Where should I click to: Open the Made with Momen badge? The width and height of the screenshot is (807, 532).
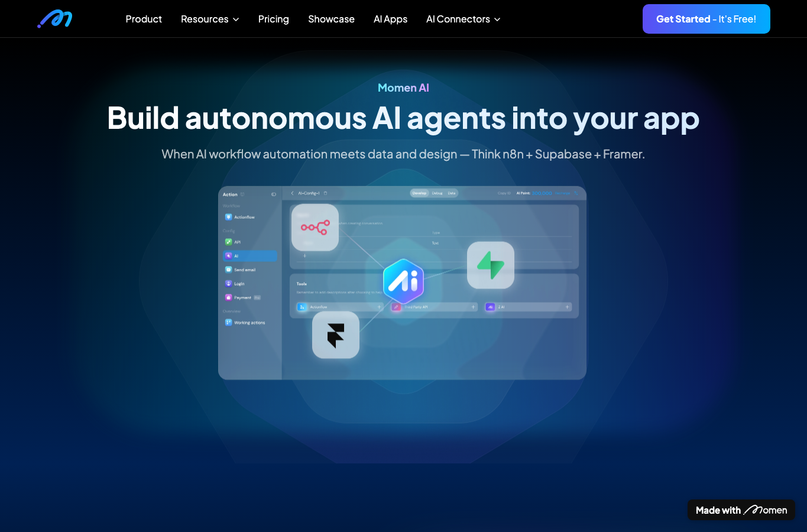click(741, 510)
